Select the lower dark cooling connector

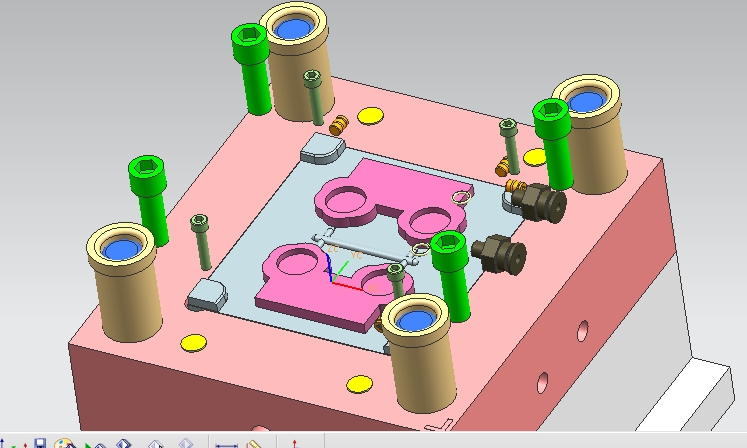pos(500,254)
